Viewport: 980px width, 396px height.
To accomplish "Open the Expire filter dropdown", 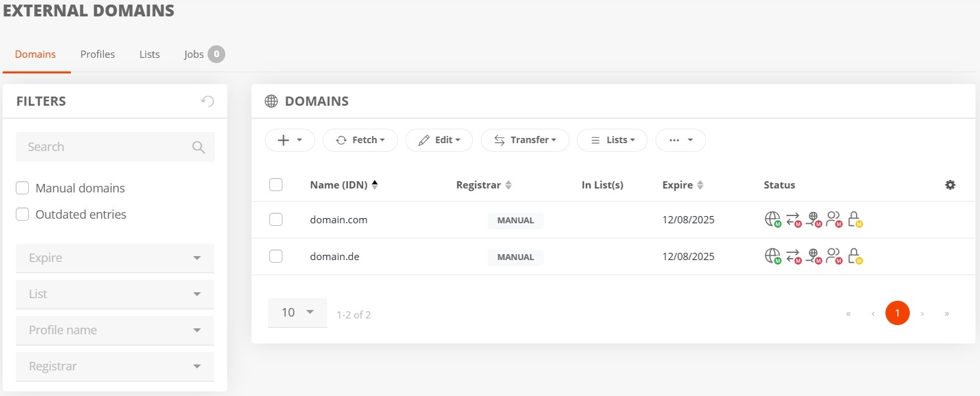I will [115, 258].
